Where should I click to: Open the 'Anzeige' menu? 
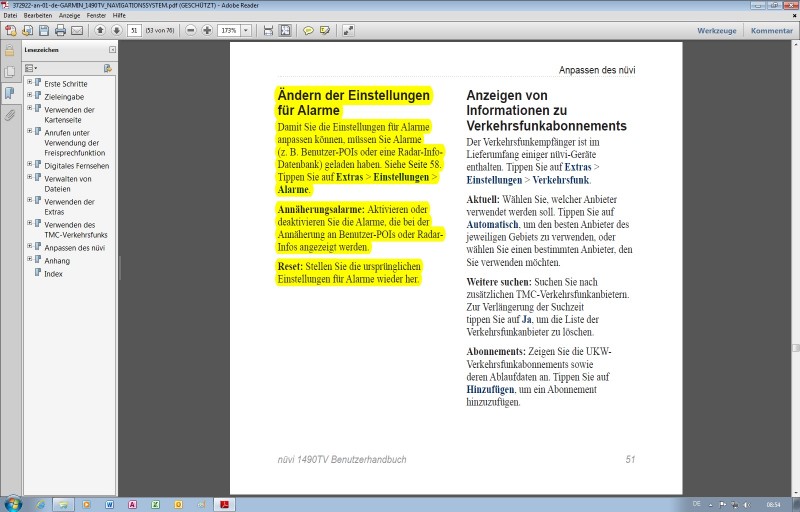click(69, 16)
